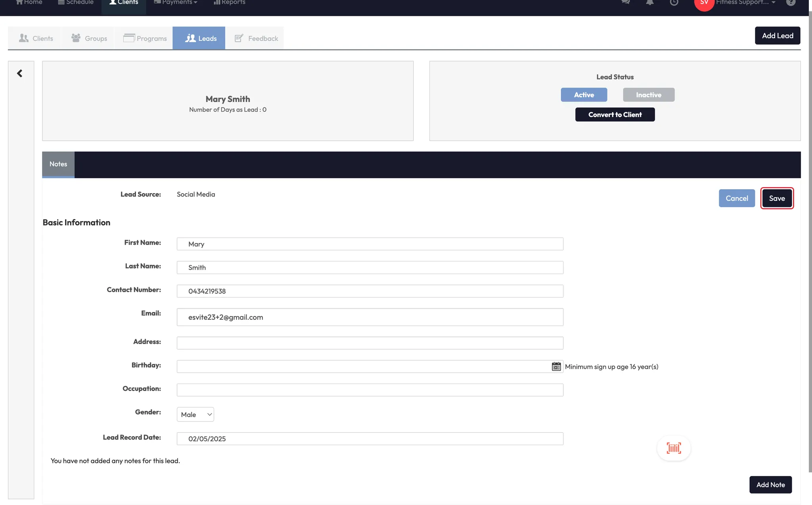Click the red SV avatar
Screen dimensions: 812x505
pyautogui.click(x=704, y=3)
